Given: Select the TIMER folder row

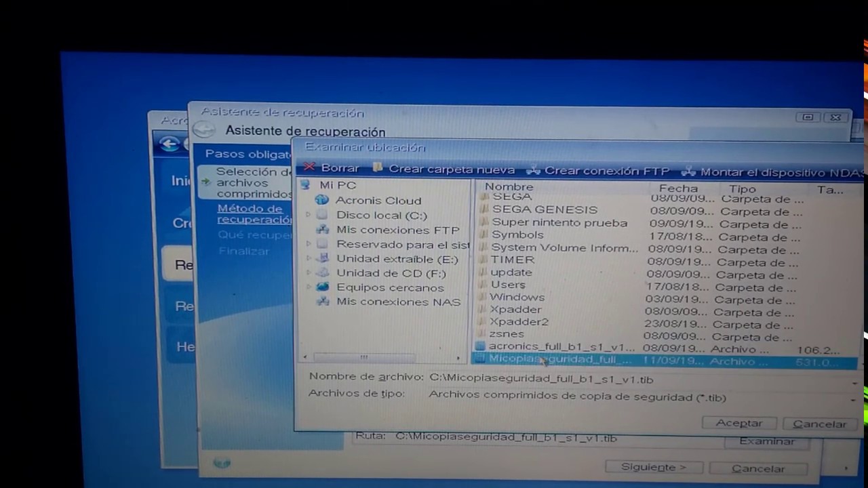Looking at the screenshot, I should (513, 260).
